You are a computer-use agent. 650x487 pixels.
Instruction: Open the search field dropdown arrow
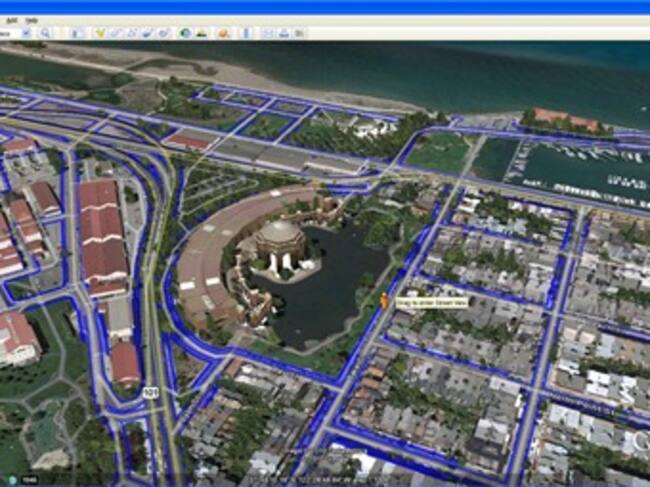pos(27,33)
